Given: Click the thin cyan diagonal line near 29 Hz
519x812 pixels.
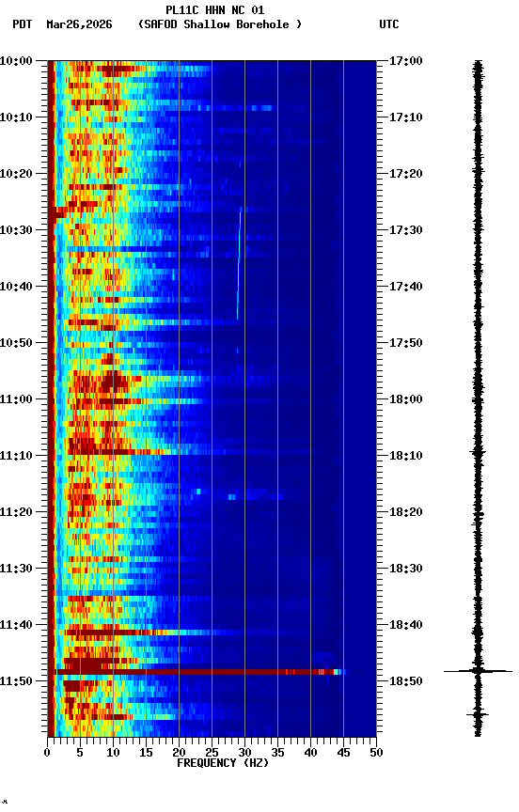Looking at the screenshot, I should click(240, 263).
